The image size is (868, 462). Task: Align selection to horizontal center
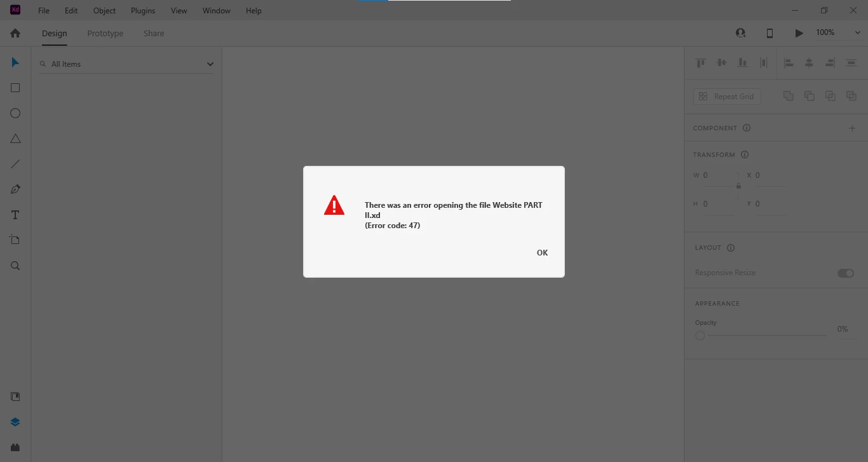(x=809, y=62)
